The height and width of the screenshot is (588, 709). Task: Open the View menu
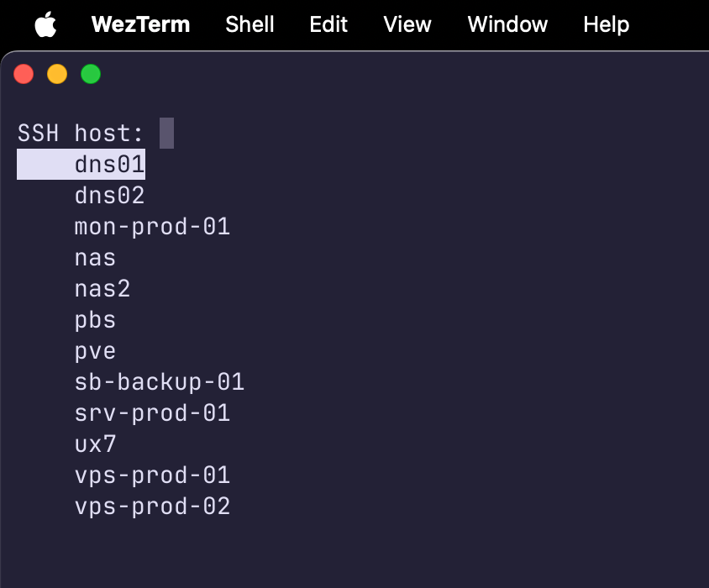point(407,24)
